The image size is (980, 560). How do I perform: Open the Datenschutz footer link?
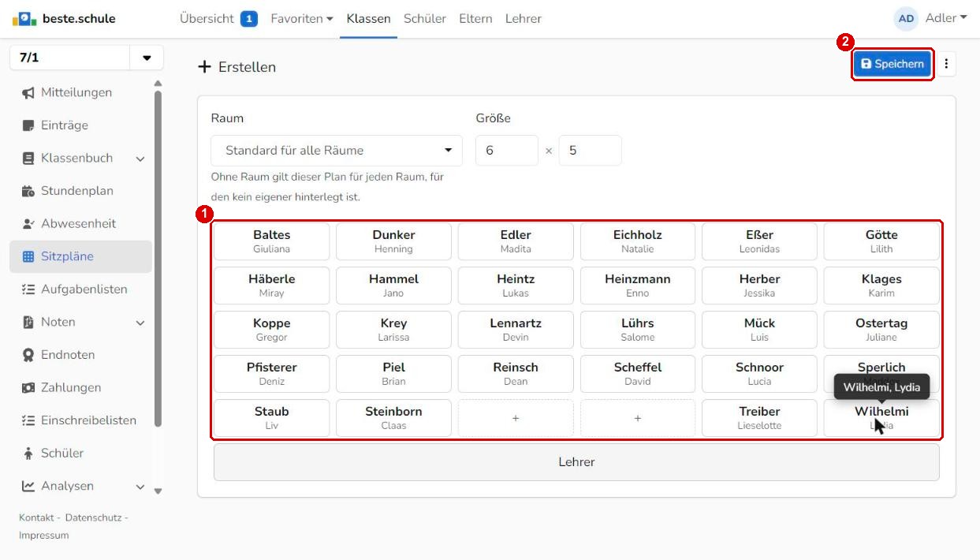tap(92, 517)
